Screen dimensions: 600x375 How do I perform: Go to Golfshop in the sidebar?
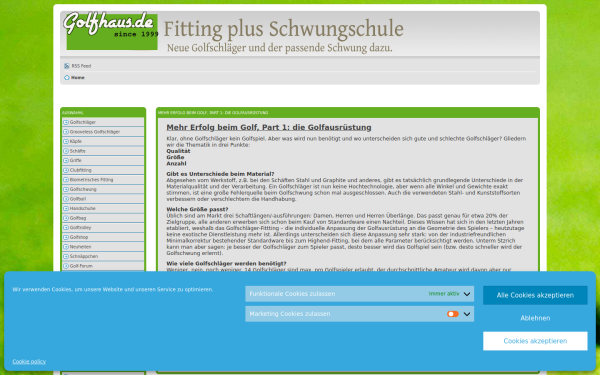point(103,237)
